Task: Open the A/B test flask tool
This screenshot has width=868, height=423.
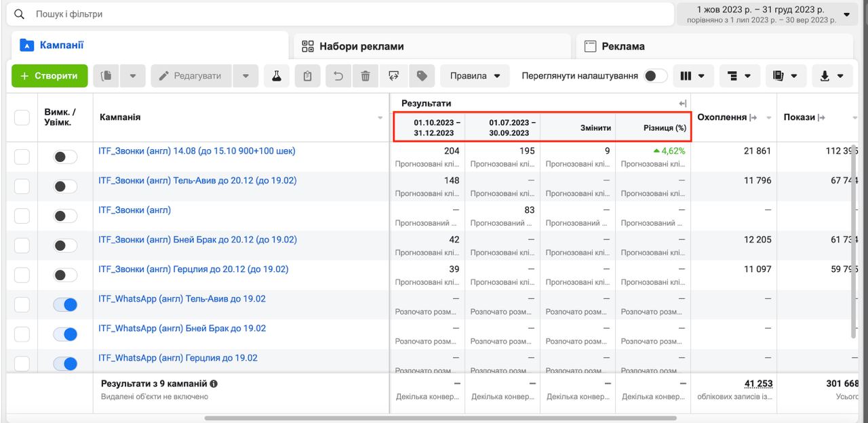Action: click(x=276, y=75)
